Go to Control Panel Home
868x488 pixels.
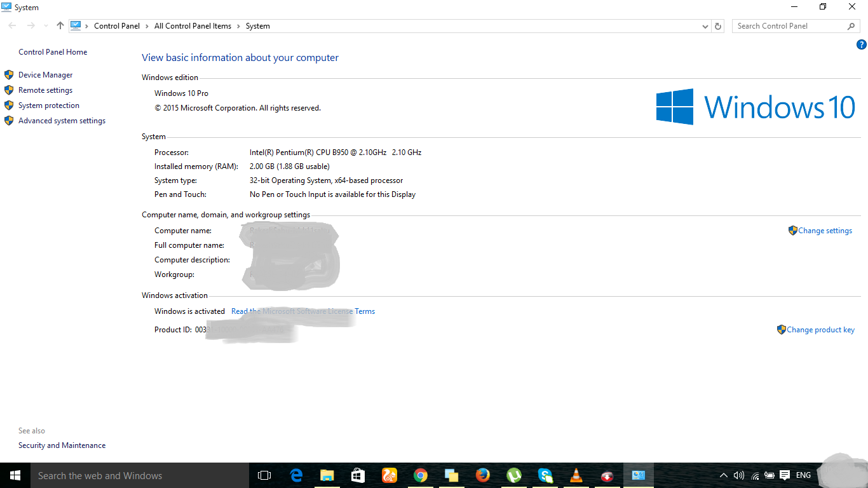(x=53, y=51)
